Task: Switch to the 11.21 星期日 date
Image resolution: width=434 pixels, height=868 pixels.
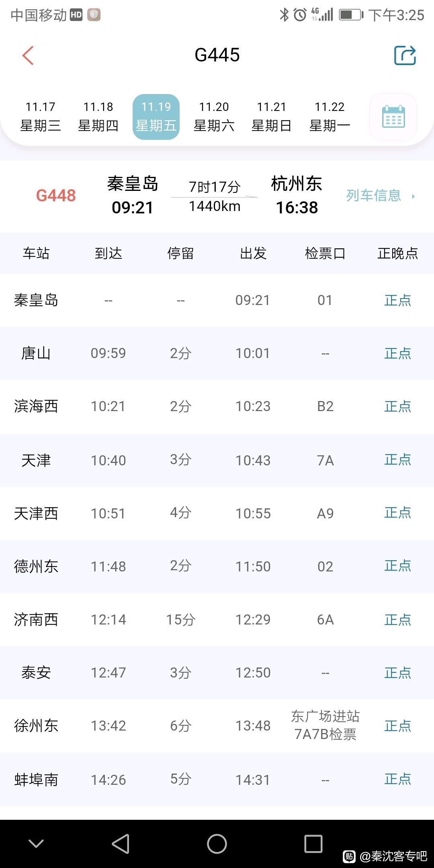Action: click(272, 117)
